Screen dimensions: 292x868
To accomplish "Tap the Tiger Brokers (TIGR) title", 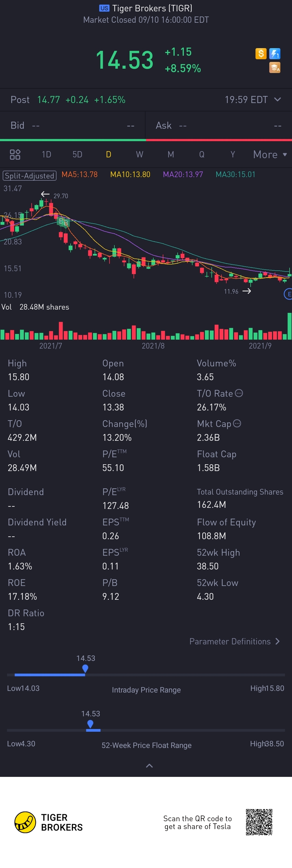I will click(x=152, y=8).
